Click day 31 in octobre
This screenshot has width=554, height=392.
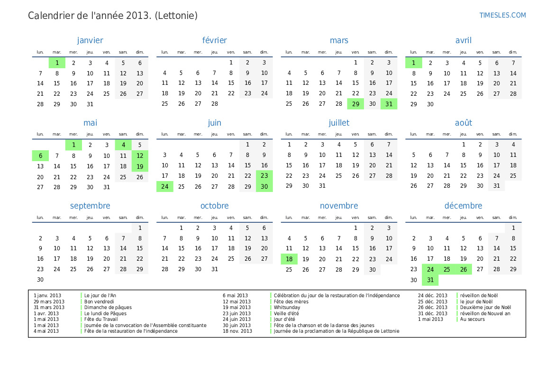214,270
